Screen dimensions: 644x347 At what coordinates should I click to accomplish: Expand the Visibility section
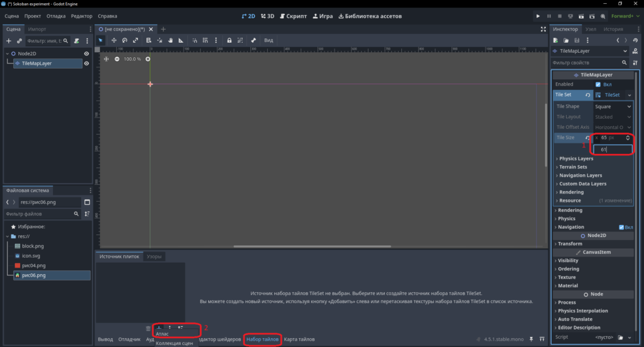pyautogui.click(x=567, y=261)
